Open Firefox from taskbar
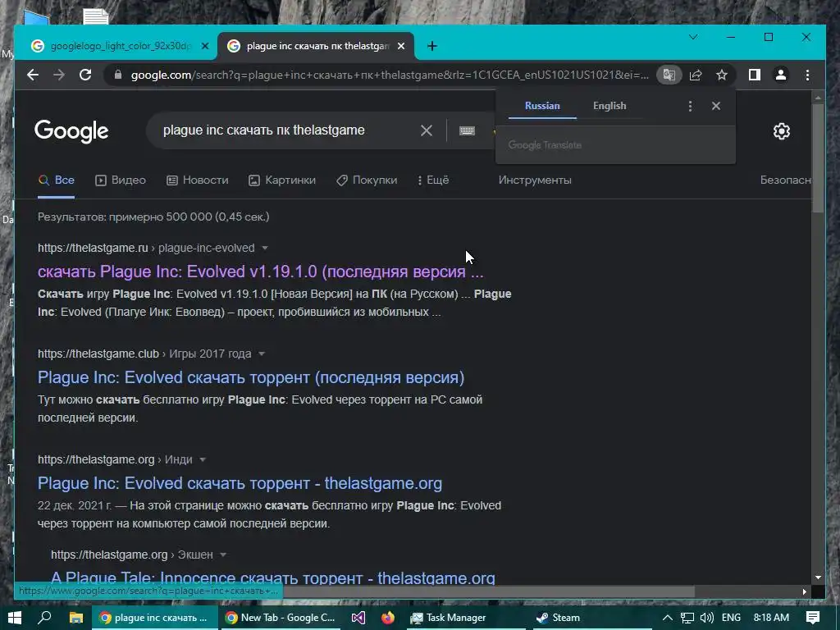 click(x=388, y=618)
